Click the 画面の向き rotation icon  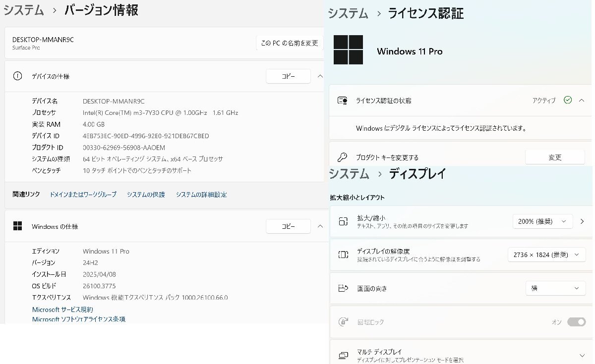[x=344, y=288]
